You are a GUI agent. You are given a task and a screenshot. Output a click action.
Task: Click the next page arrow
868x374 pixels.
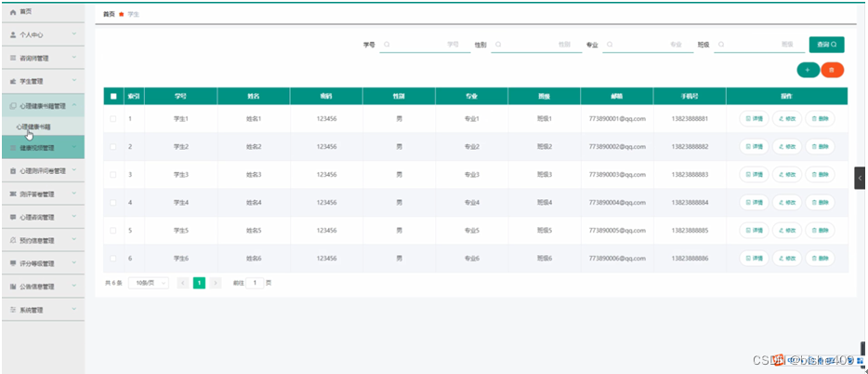pos(216,283)
